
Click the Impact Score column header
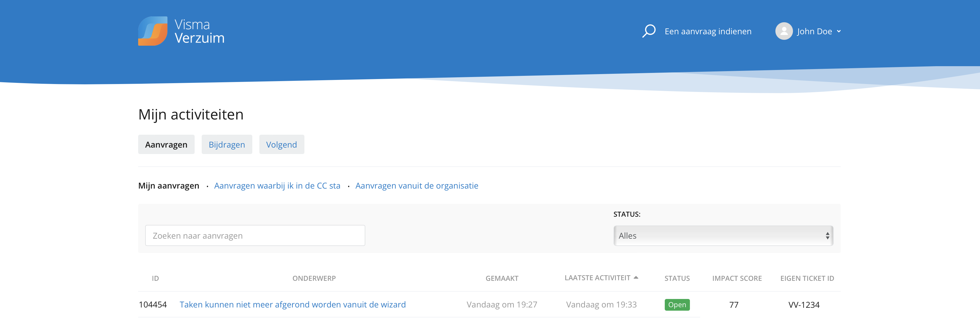(737, 278)
